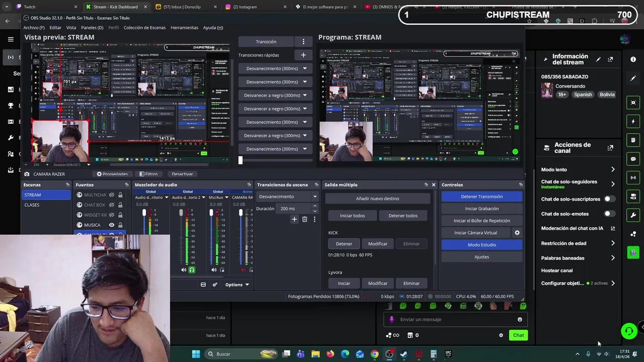Mute the Audio de escritorio 2 speaker icon
Screen dimensions: 644x362
tap(184, 270)
